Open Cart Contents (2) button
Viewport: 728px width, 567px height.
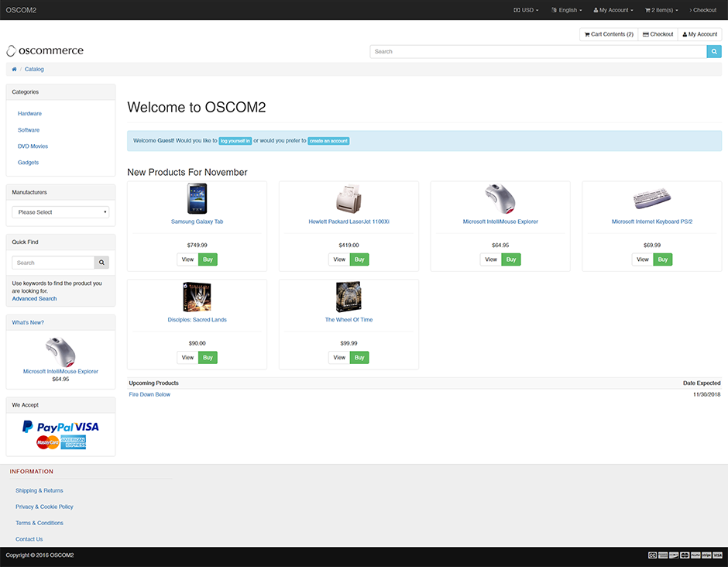tap(609, 34)
